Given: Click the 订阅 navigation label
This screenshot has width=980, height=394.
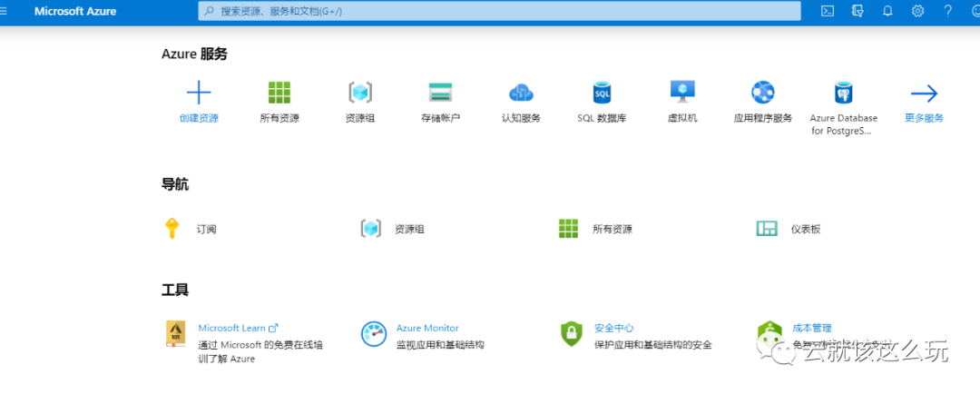Looking at the screenshot, I should pyautogui.click(x=206, y=229).
